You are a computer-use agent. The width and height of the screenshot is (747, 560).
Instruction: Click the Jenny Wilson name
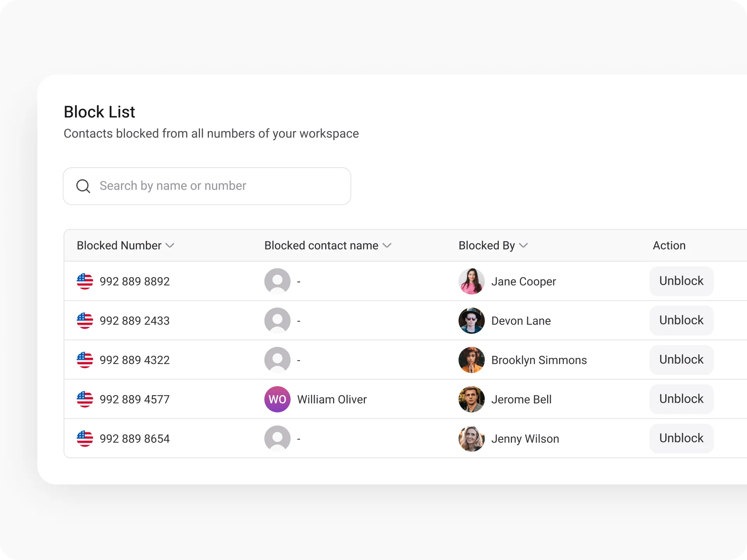(x=525, y=439)
